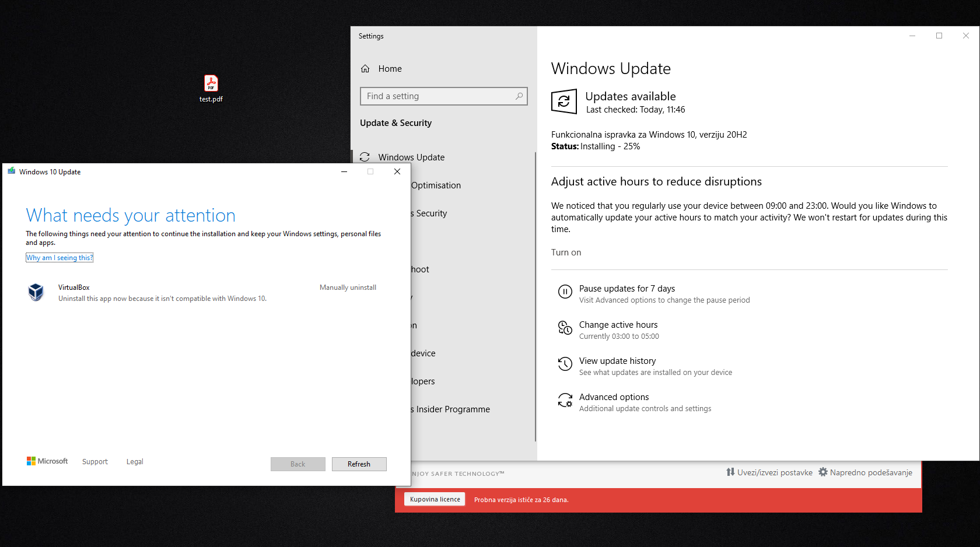Click the Home icon in Settings sidebar
This screenshot has height=547, width=980.
tap(365, 69)
